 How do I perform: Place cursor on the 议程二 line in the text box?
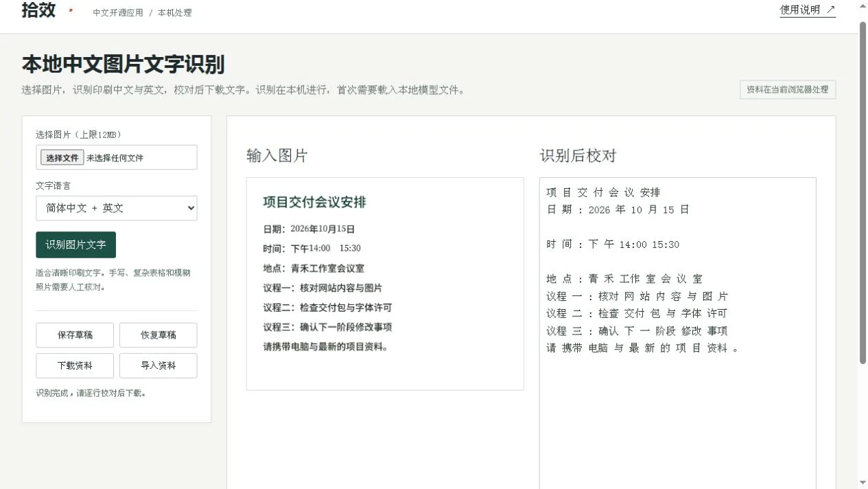637,313
